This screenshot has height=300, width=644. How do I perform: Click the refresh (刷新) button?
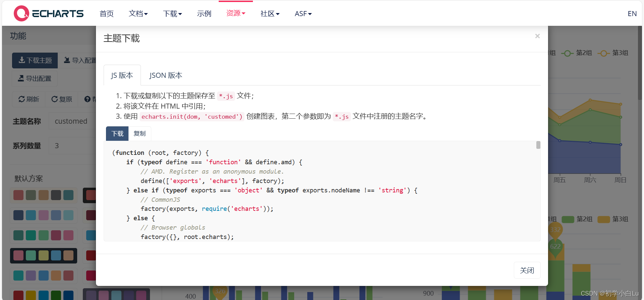click(29, 99)
